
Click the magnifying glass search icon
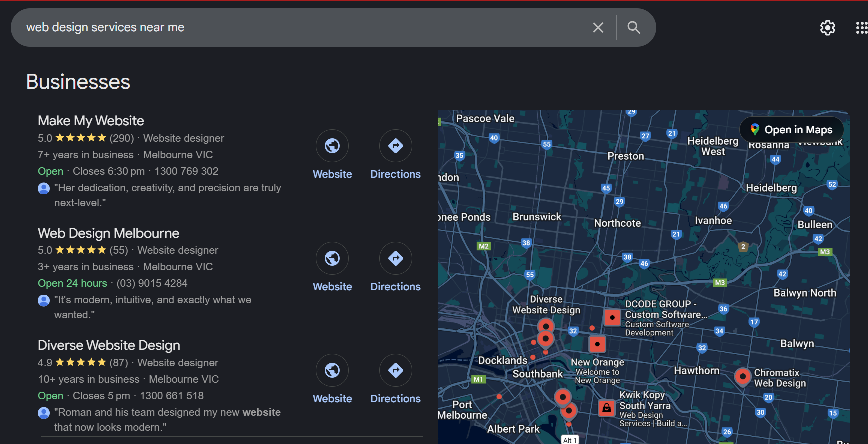click(x=633, y=28)
